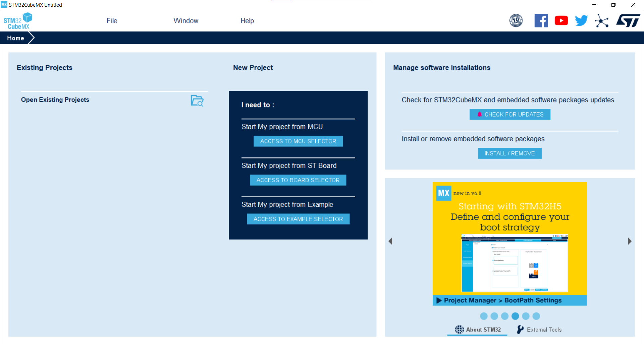Switch to the External Tools tab
The image size is (644, 345).
(x=539, y=330)
